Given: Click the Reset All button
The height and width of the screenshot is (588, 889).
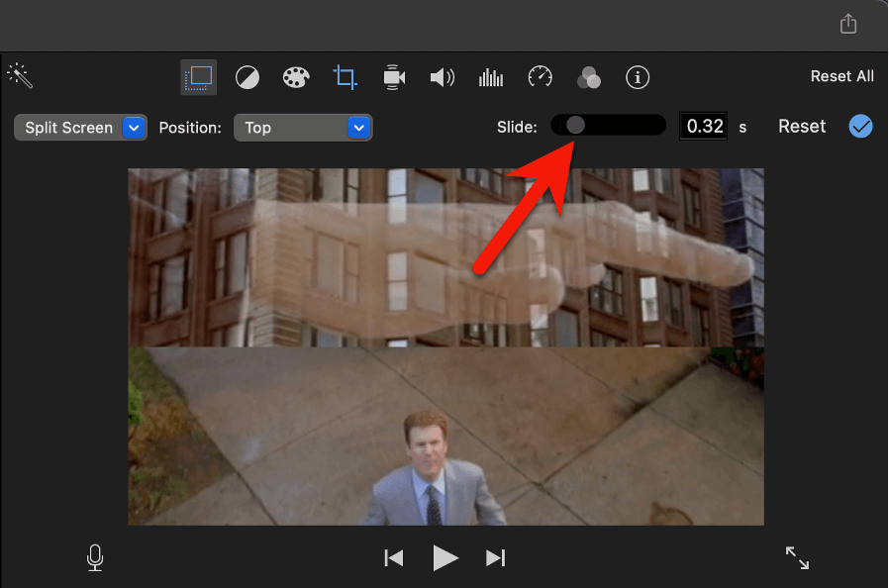Looking at the screenshot, I should (x=841, y=76).
